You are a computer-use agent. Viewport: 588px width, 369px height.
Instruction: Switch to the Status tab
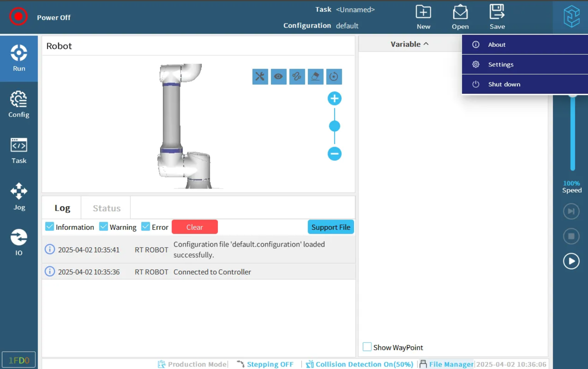pos(106,208)
